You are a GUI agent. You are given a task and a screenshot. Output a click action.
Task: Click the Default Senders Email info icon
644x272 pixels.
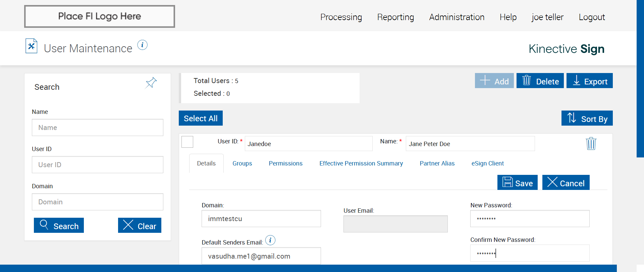point(270,240)
